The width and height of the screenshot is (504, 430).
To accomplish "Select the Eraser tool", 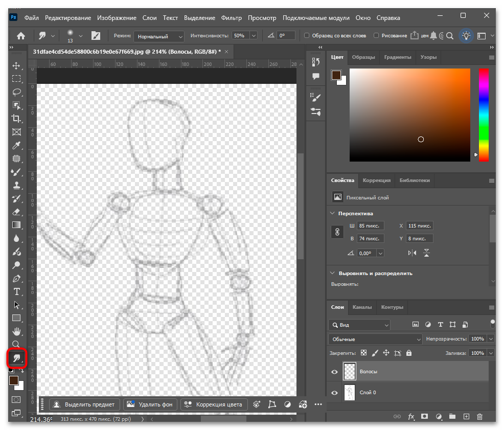I will point(16,212).
